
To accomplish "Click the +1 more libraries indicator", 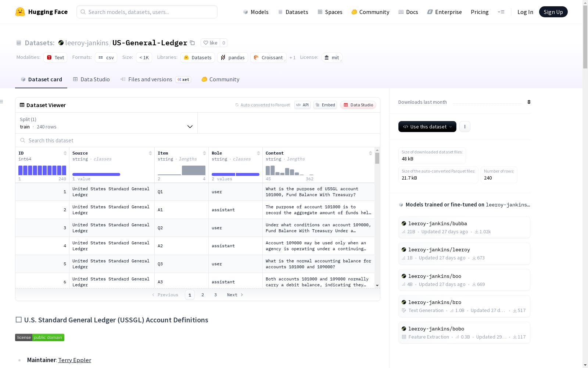I will coord(293,57).
